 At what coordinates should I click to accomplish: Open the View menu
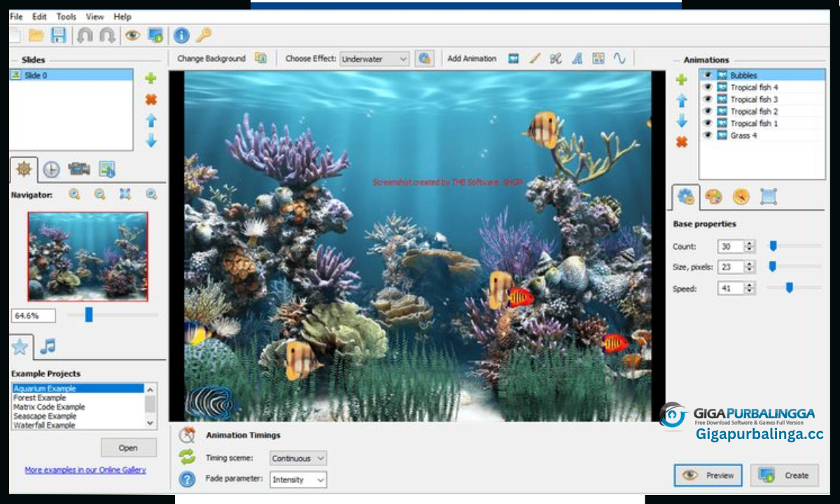click(x=95, y=16)
